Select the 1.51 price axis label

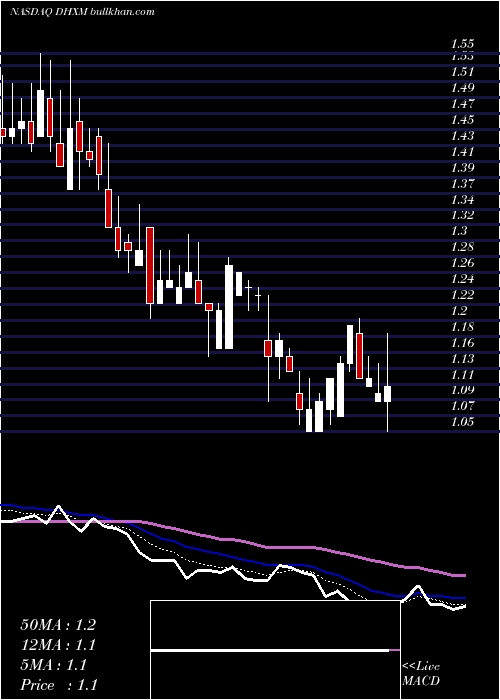pos(462,72)
